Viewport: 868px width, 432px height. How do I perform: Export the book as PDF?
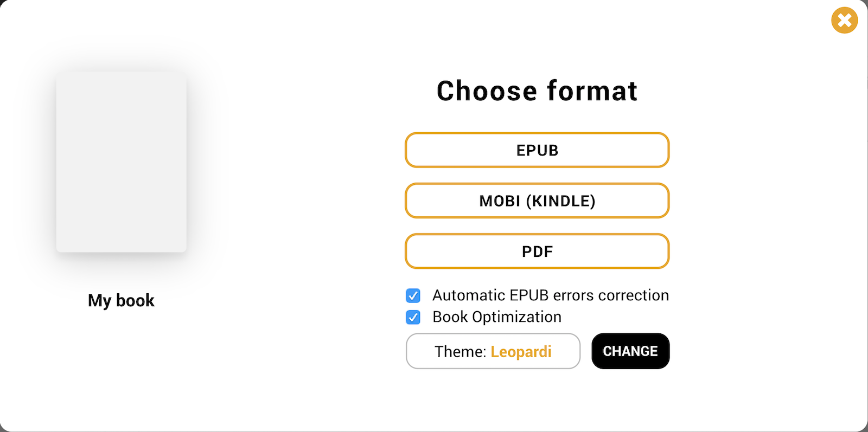537,252
